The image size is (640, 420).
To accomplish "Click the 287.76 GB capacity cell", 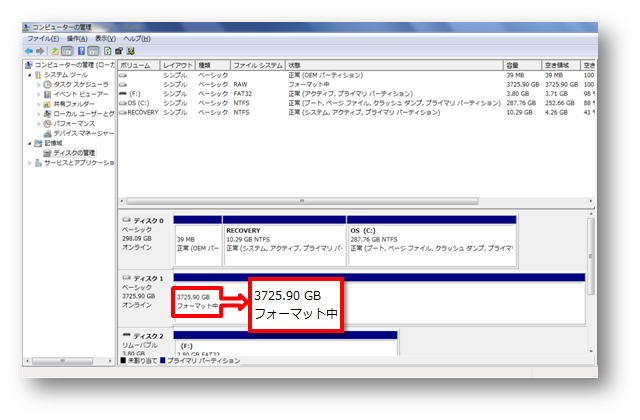I will 521,103.
